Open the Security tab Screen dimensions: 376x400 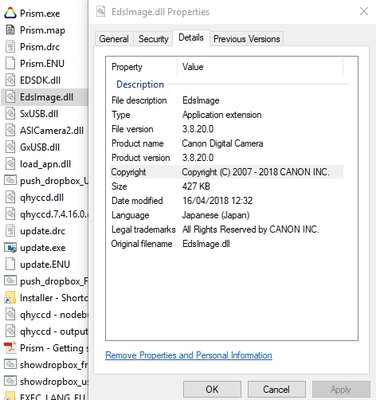click(153, 39)
